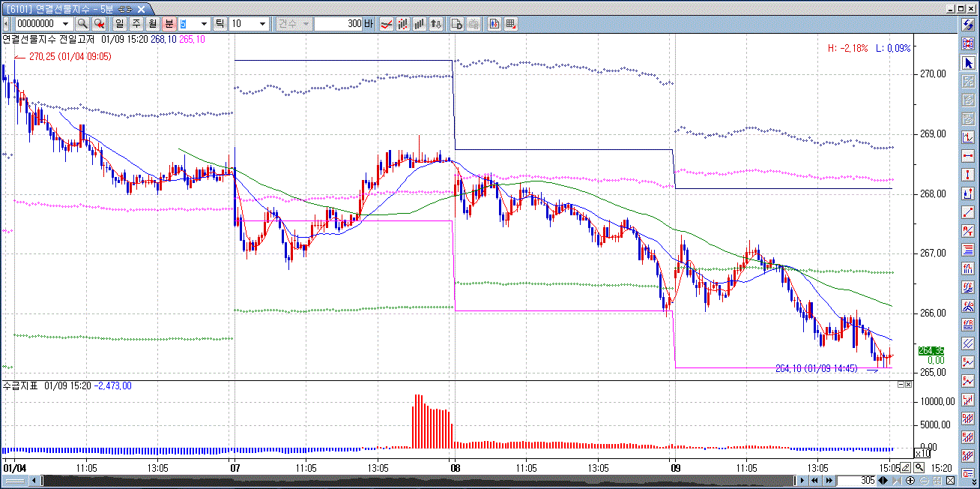Click the 틱 (tick) period button
This screenshot has height=489, width=980.
coord(220,24)
